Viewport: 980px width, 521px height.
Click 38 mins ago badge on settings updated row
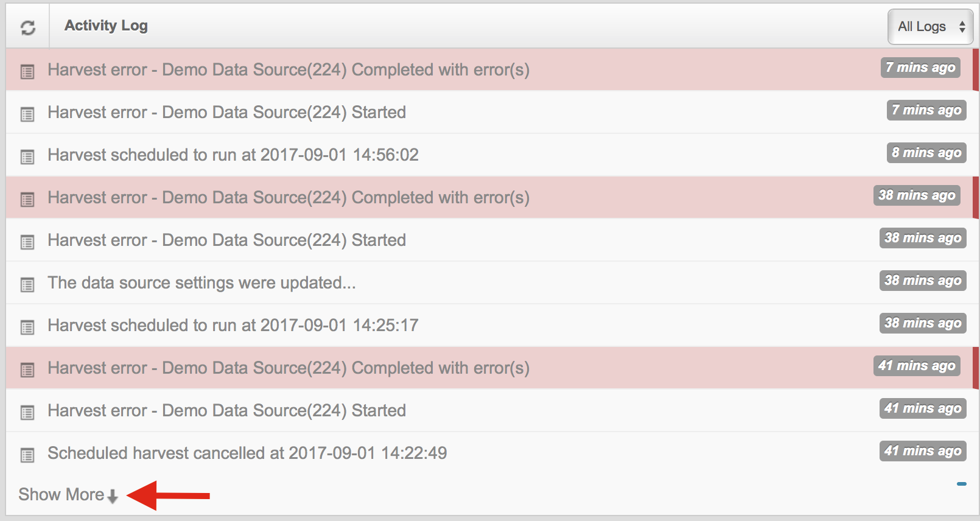click(923, 281)
